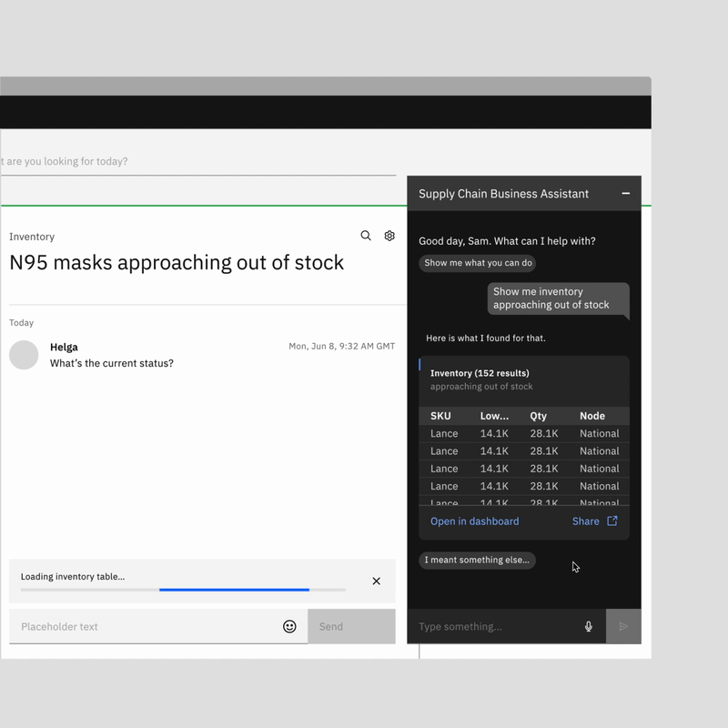Click 'Show me what you can do' chip
Viewport: 728px width, 728px height.
click(x=478, y=263)
